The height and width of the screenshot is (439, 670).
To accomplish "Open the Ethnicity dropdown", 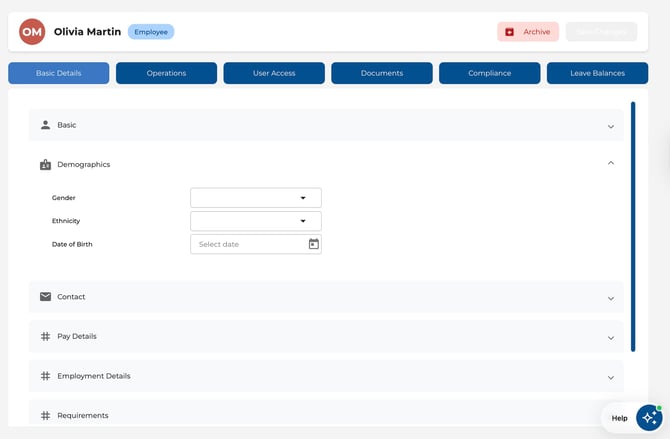I will (256, 221).
